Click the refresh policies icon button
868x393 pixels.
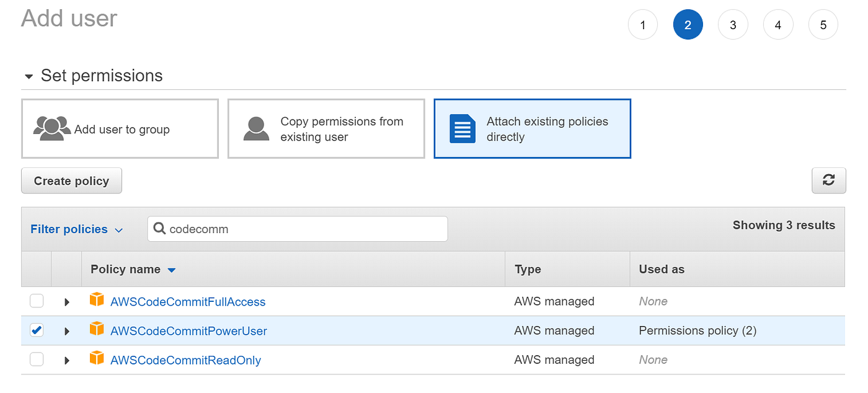(828, 180)
